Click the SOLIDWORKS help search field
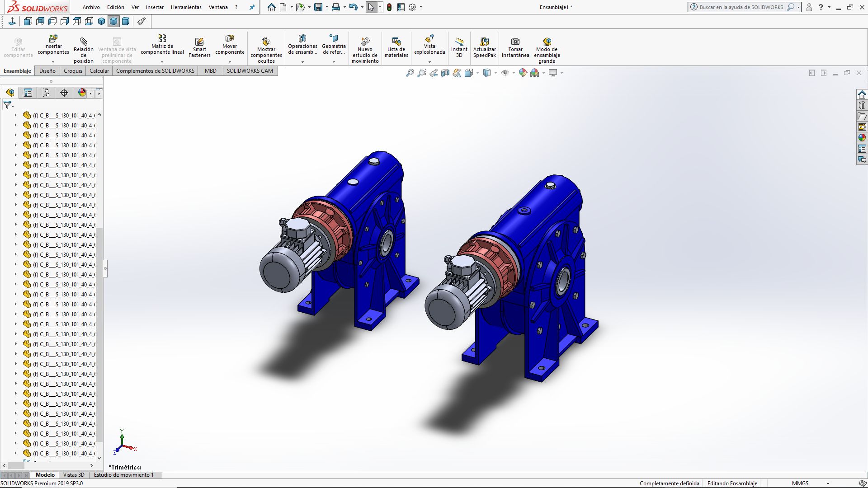The image size is (868, 488). [x=741, y=7]
